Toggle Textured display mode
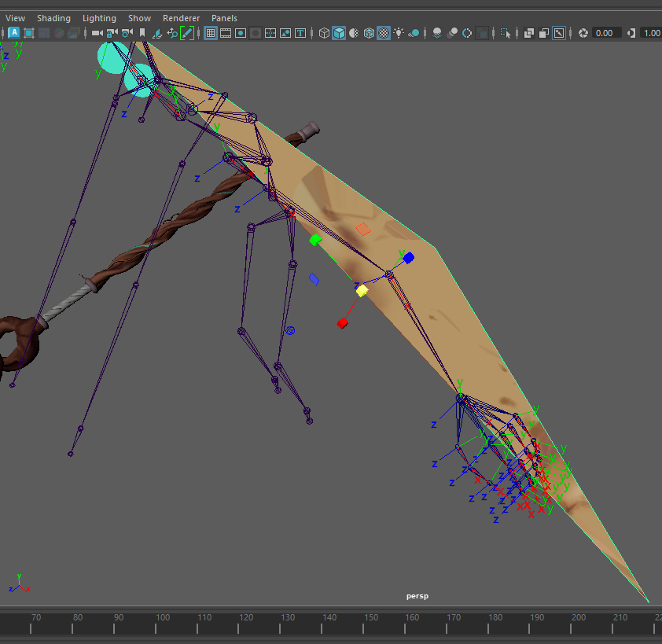This screenshot has width=662, height=644. [384, 33]
